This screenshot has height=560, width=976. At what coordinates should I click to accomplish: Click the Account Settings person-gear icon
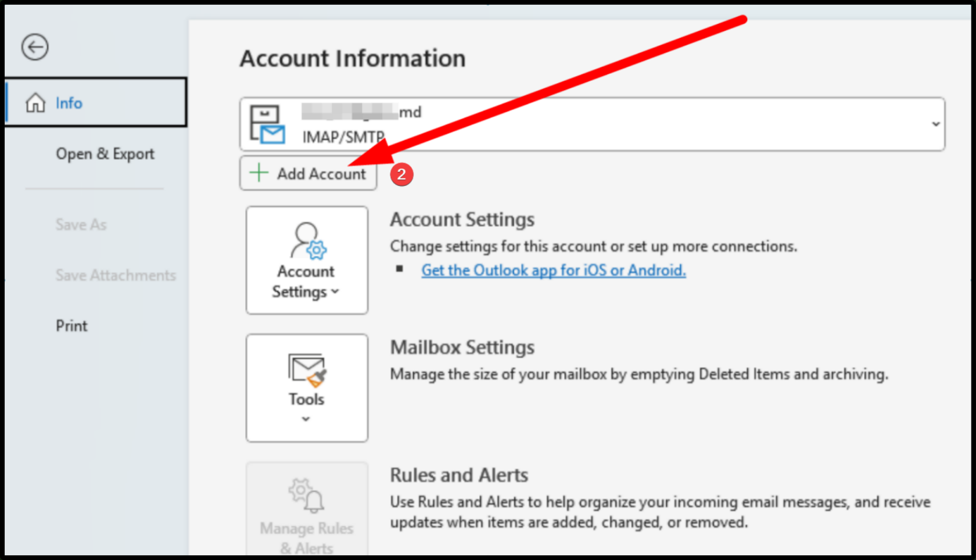pyautogui.click(x=308, y=240)
